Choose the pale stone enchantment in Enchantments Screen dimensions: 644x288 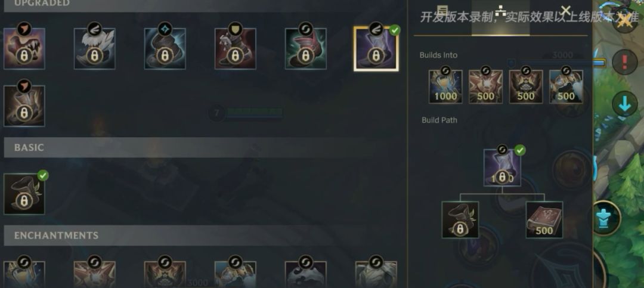376,274
